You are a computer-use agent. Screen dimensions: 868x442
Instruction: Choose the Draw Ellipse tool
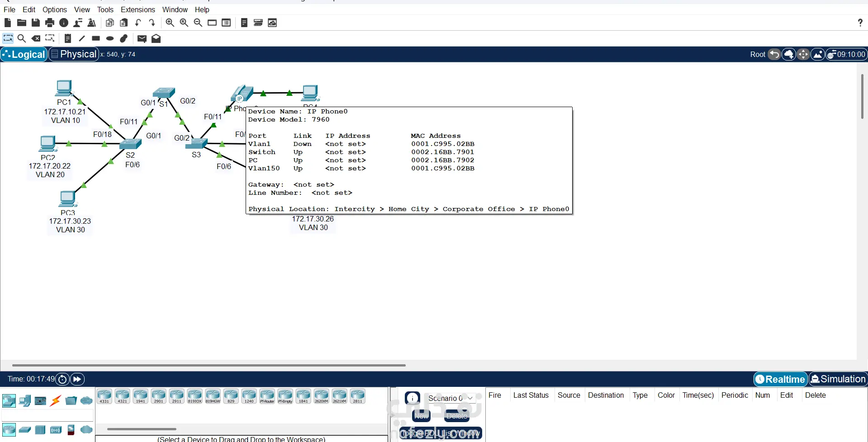[110, 38]
